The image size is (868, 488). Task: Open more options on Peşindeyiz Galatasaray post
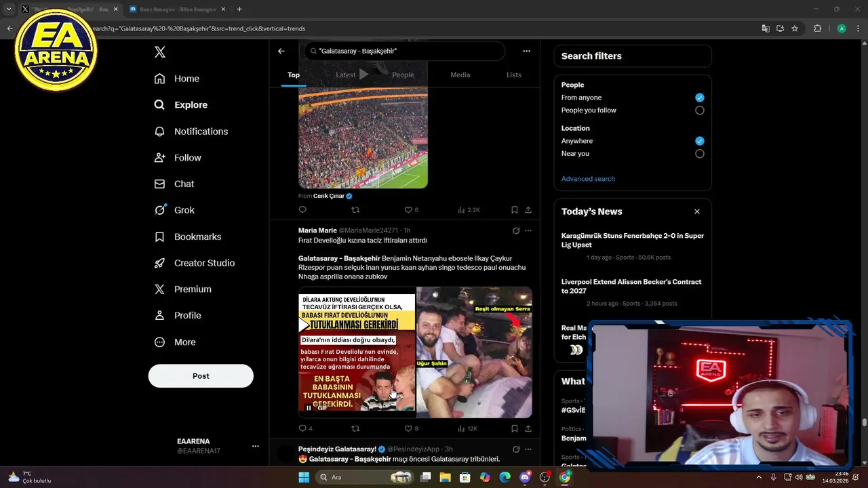click(528, 449)
